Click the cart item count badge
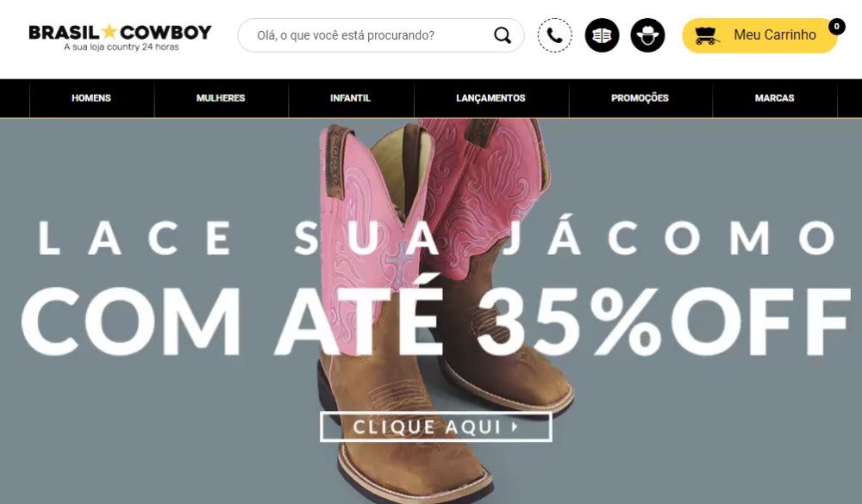862x504 pixels. [x=837, y=27]
